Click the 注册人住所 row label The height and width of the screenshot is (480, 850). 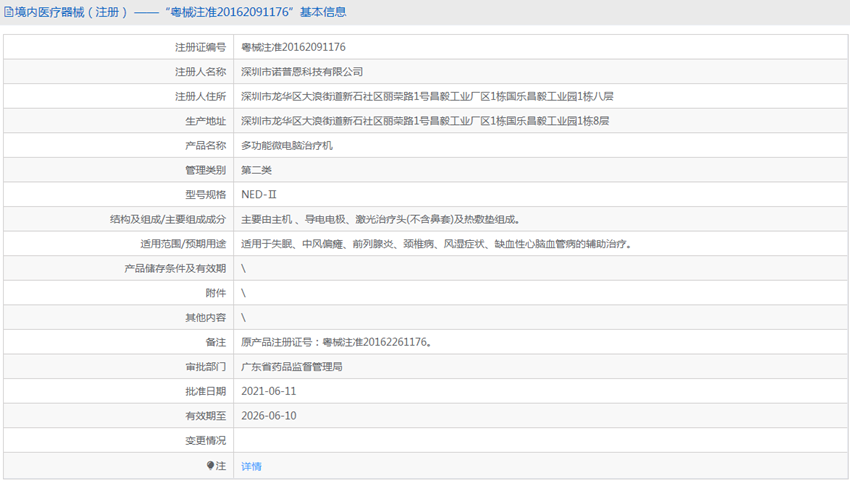click(200, 97)
